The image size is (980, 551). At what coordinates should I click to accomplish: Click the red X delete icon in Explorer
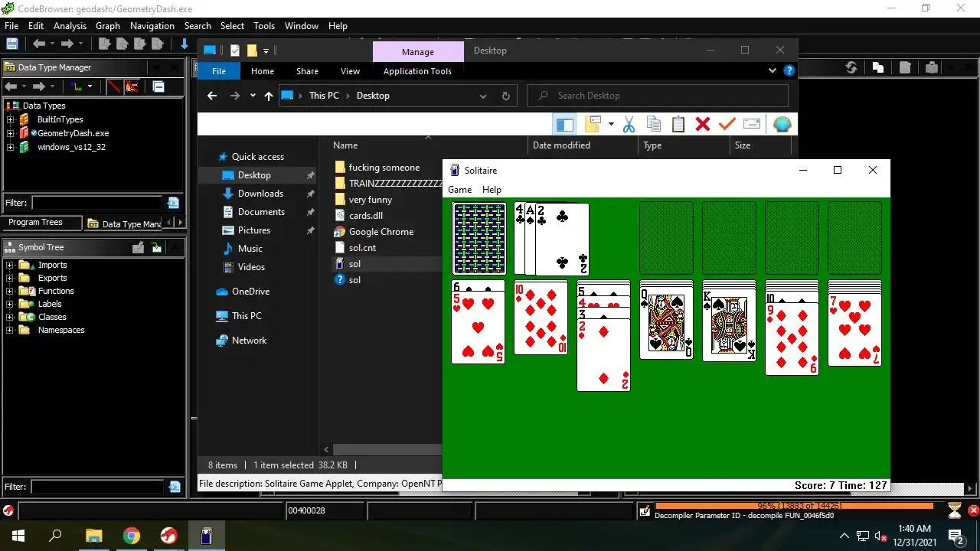point(703,124)
